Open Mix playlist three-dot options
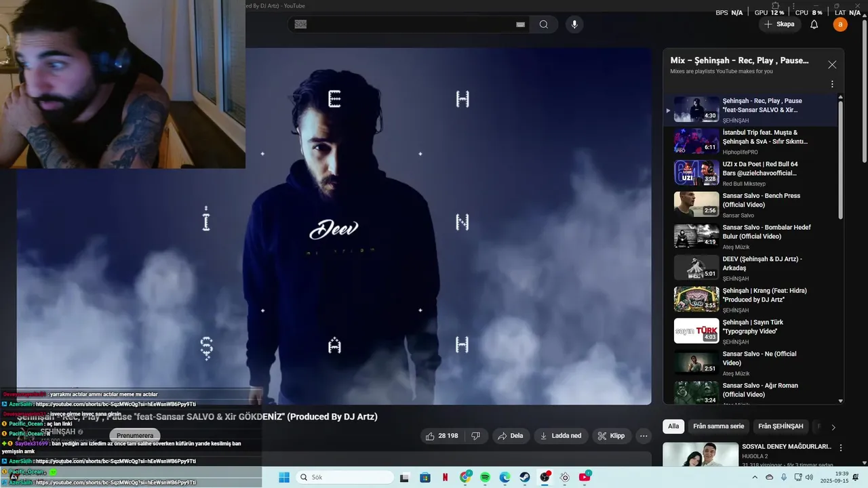Viewport: 868px width, 488px height. pyautogui.click(x=832, y=84)
